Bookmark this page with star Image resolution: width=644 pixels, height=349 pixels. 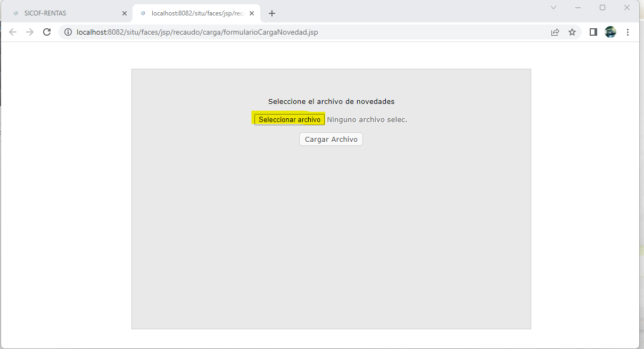(x=572, y=32)
